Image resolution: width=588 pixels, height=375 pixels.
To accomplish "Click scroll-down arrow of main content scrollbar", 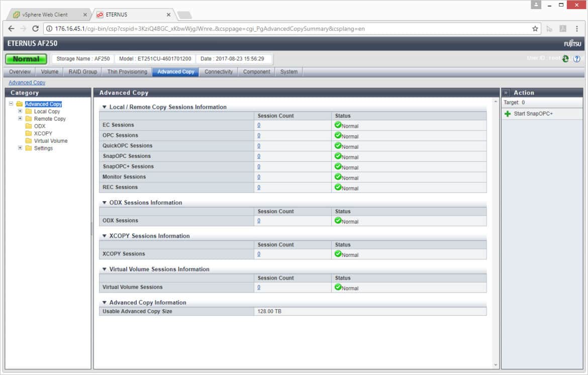I will coord(496,365).
